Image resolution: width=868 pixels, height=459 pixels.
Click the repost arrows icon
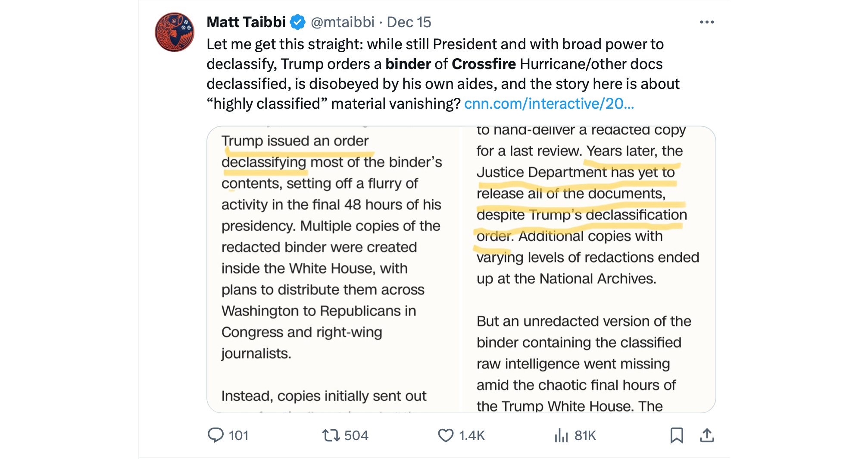tap(331, 435)
